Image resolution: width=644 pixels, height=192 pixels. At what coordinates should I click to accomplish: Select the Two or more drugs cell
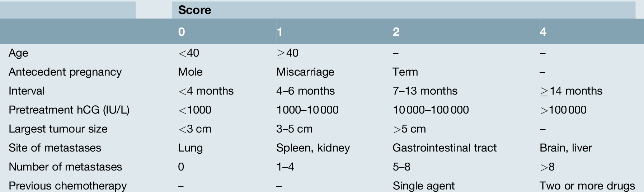(587, 186)
